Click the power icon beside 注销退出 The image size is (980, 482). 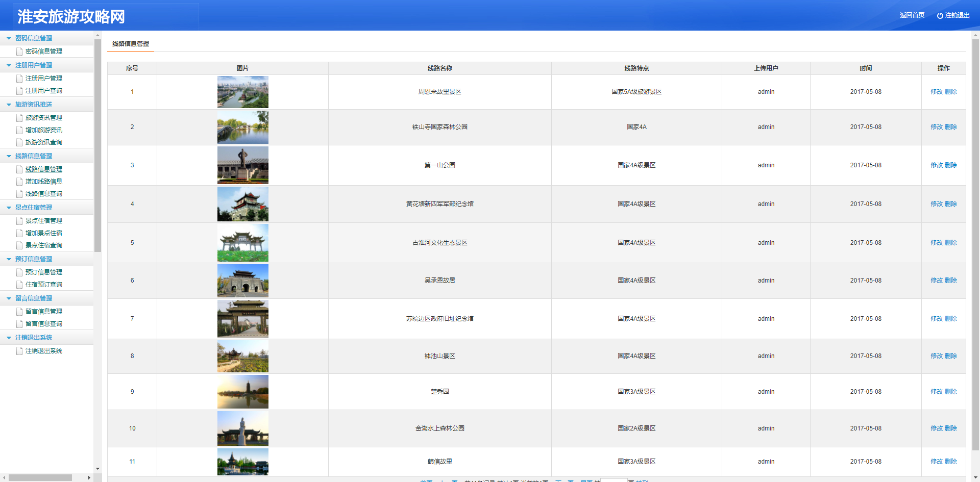click(940, 16)
